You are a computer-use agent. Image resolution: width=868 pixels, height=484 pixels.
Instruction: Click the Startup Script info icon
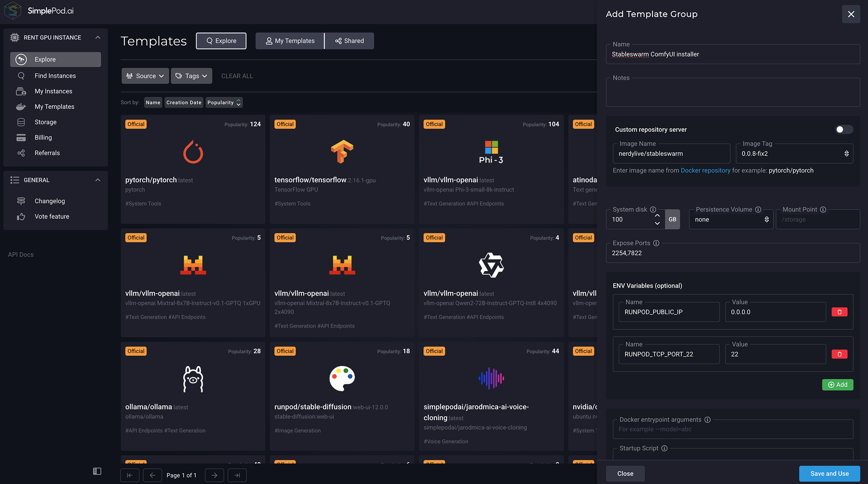click(x=664, y=448)
